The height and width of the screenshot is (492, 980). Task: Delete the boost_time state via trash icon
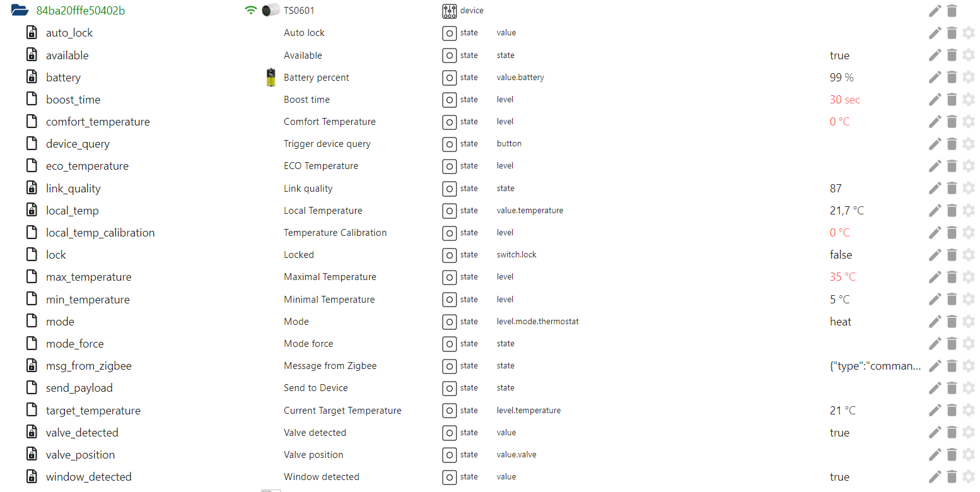pos(952,100)
